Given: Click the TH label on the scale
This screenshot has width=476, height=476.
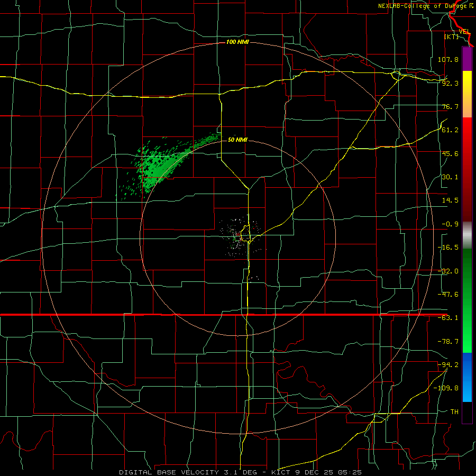Looking at the screenshot, I should (x=454, y=412).
